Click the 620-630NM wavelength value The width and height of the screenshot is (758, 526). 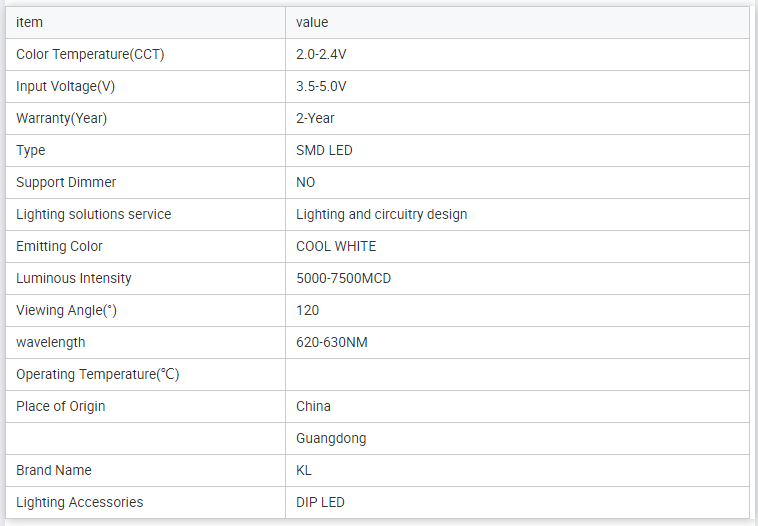coord(332,342)
